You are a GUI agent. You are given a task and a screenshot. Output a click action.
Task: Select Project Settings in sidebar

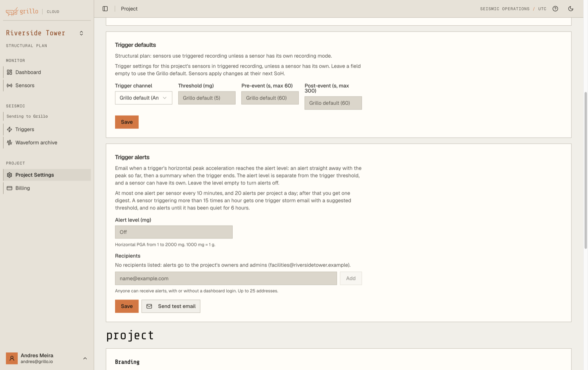pyautogui.click(x=47, y=175)
